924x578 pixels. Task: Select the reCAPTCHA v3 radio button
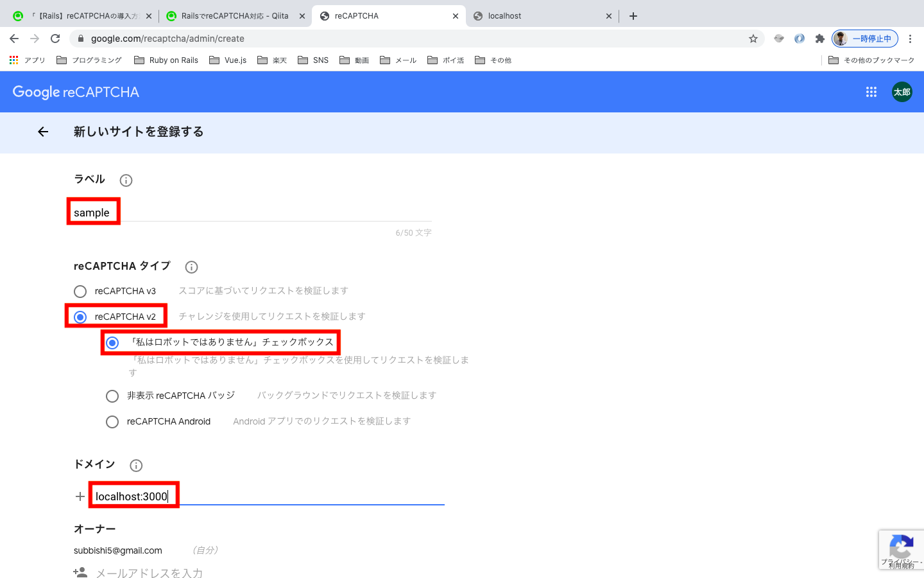[80, 292]
